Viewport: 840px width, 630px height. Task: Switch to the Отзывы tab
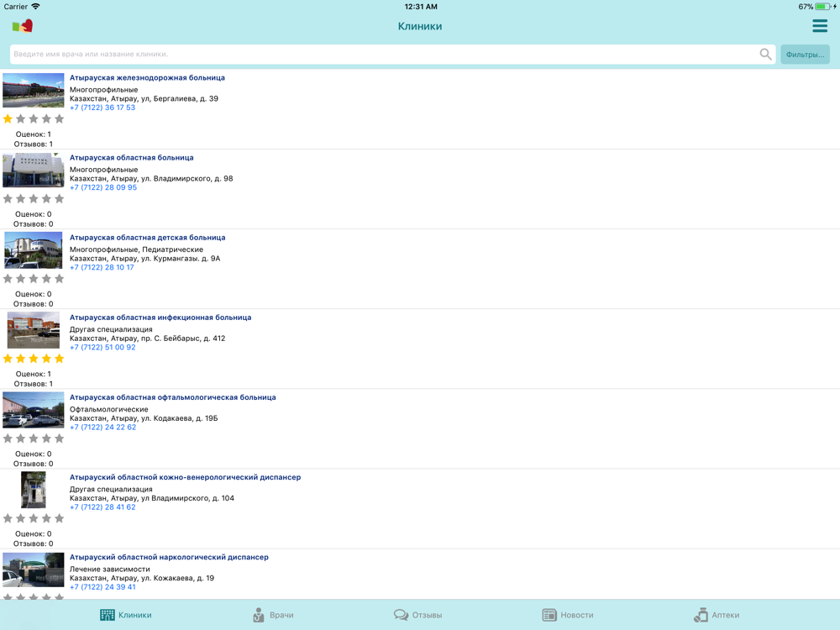coord(417,615)
